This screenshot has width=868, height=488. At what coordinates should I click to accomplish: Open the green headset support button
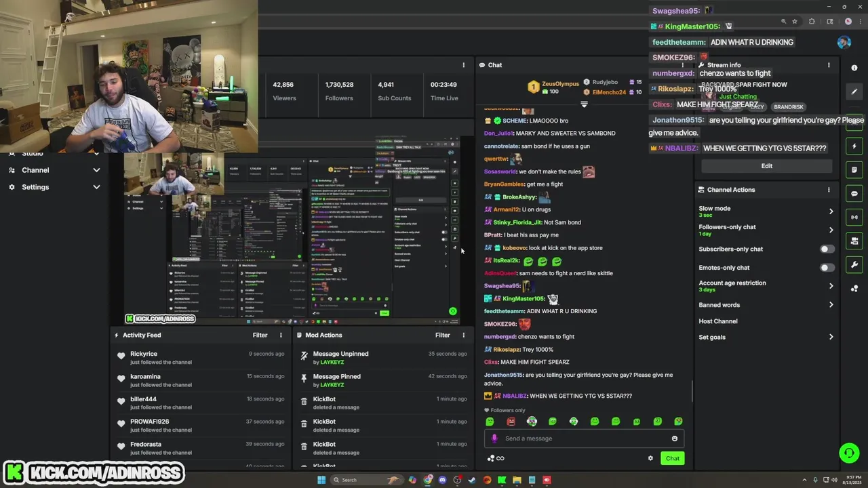[849, 452]
